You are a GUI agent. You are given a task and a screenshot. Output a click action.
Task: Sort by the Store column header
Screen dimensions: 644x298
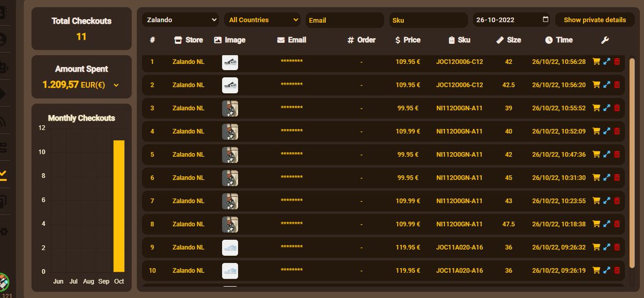tap(189, 40)
